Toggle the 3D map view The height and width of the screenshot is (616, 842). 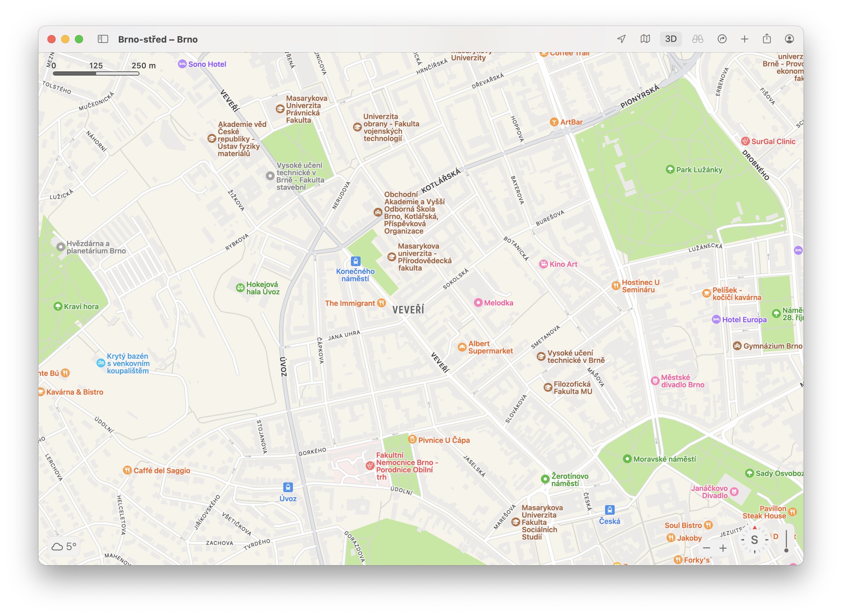670,39
